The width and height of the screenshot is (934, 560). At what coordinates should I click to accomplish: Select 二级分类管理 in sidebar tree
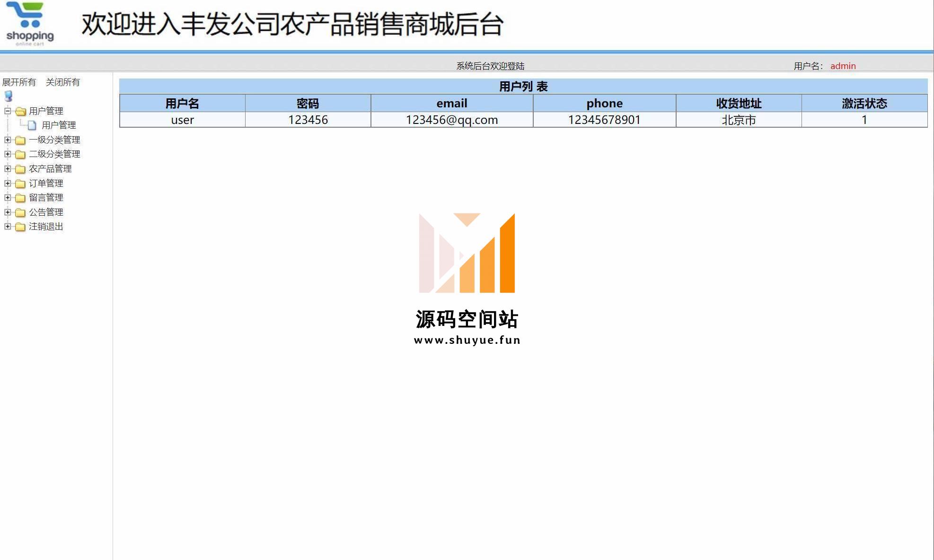coord(54,154)
